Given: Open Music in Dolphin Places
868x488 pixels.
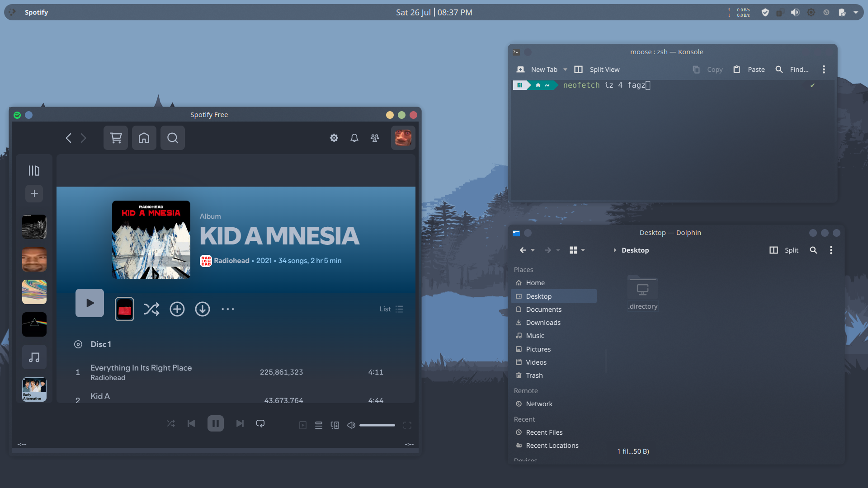Looking at the screenshot, I should 554,336.
